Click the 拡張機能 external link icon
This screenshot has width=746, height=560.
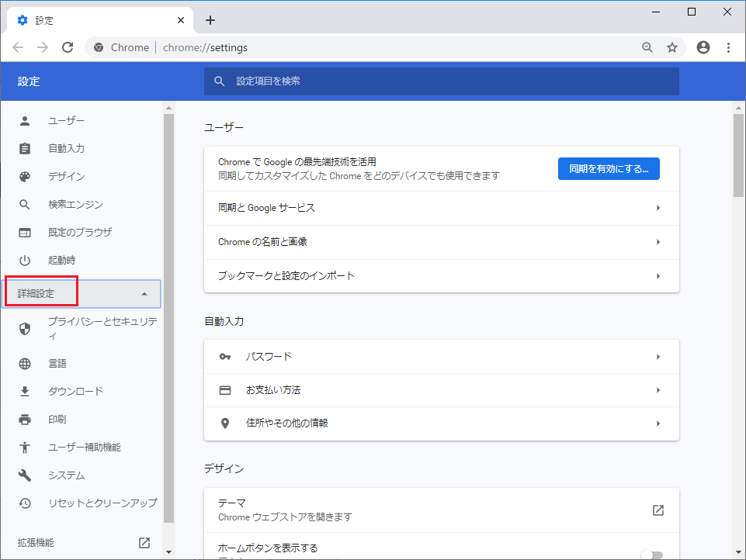(144, 542)
